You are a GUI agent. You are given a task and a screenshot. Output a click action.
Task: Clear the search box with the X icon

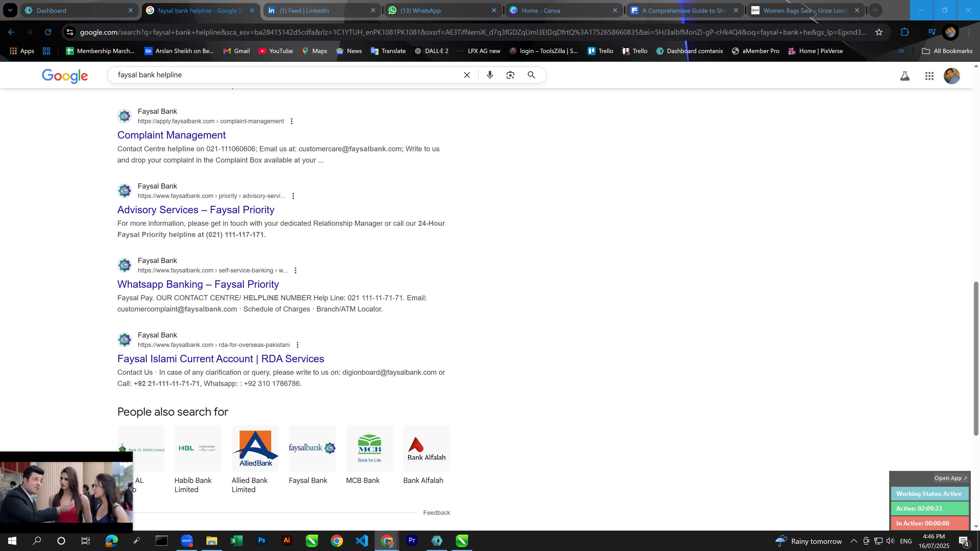pos(467,75)
